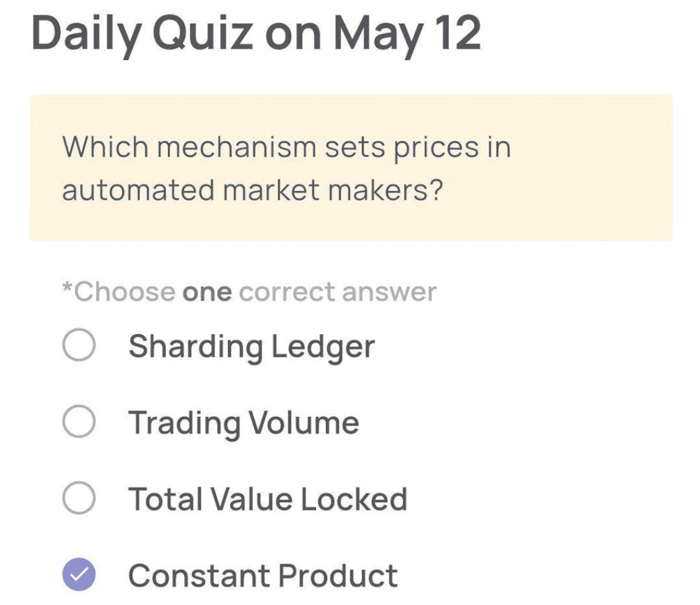
Task: Choose the Trading Volume radio button
Action: tap(79, 423)
